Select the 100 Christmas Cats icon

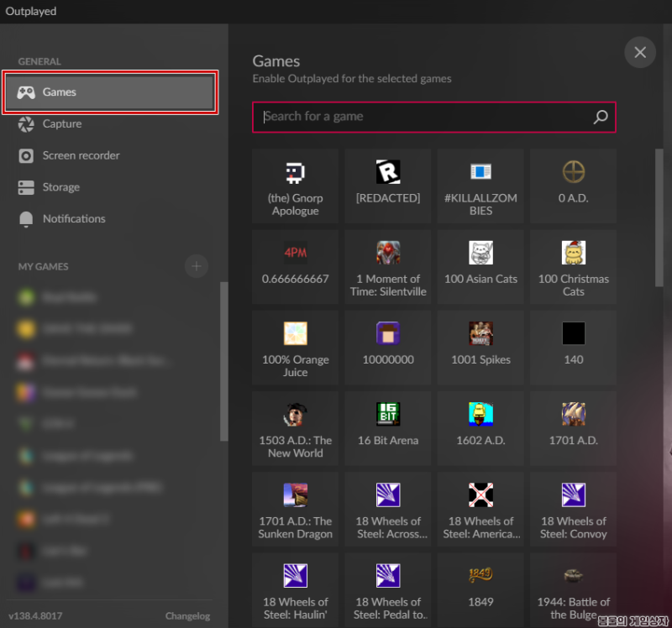click(574, 253)
